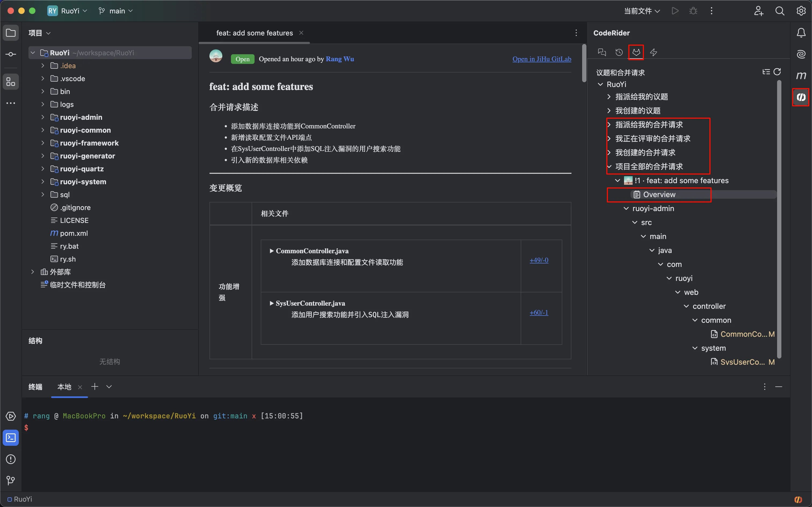This screenshot has width=812, height=507.
Task: Open the Maven tool window
Action: pos(801,75)
